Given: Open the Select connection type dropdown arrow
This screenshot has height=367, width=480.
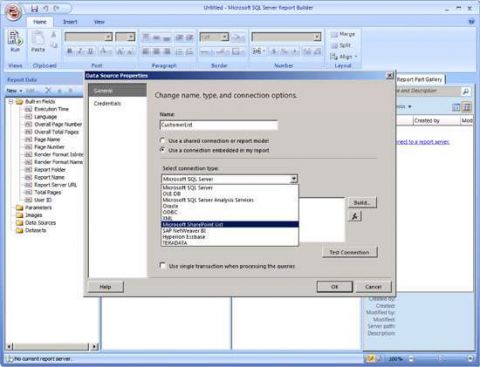Looking at the screenshot, I should tap(293, 179).
